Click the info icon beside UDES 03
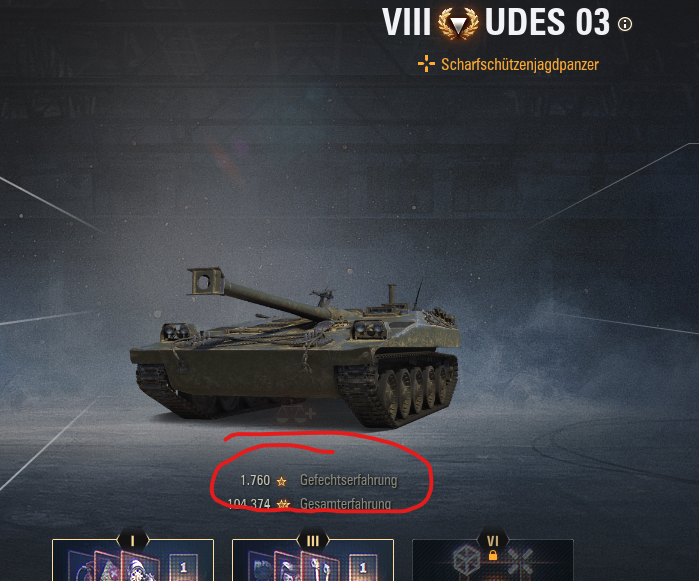The height and width of the screenshot is (581, 699). (x=625, y=24)
